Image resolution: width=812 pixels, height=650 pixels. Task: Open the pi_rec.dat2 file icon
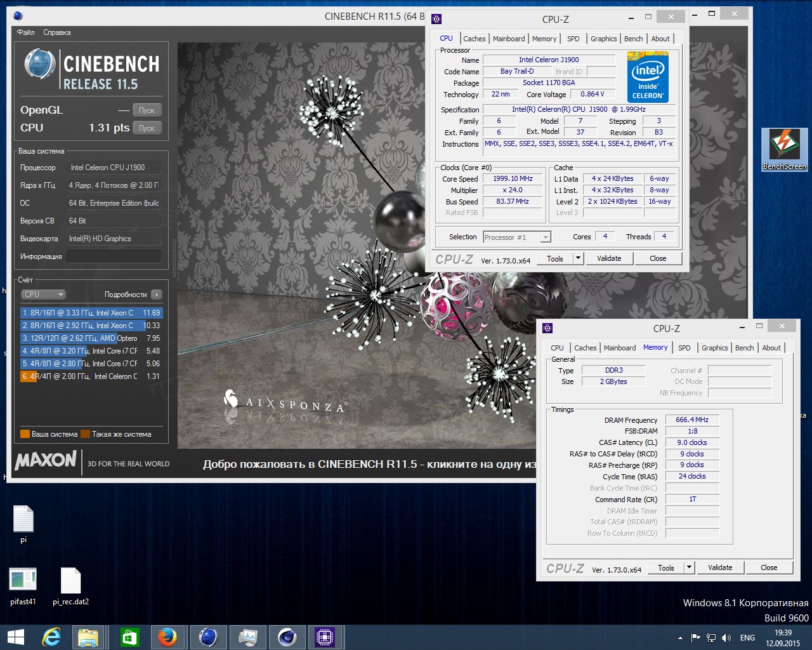pos(70,586)
